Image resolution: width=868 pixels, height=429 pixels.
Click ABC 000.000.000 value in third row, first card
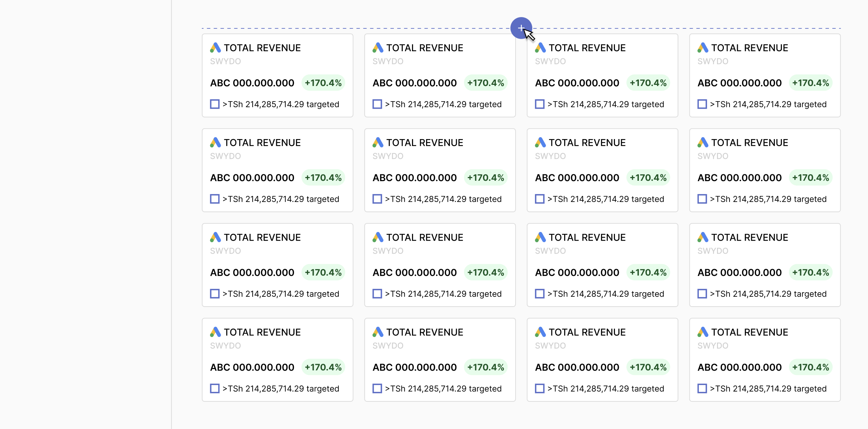(x=252, y=272)
